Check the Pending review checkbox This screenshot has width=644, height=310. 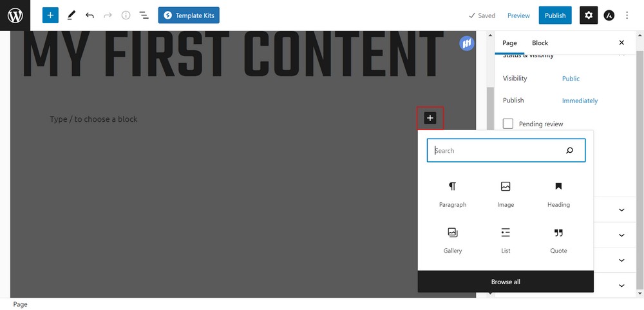(508, 124)
